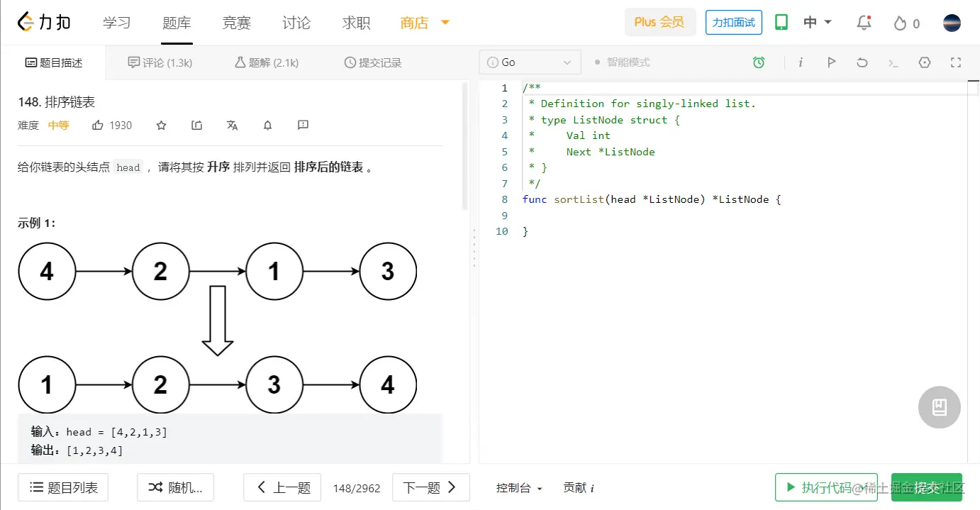This screenshot has height=510, width=980.
Task: Toggle fullscreen editor icon
Action: [x=956, y=62]
